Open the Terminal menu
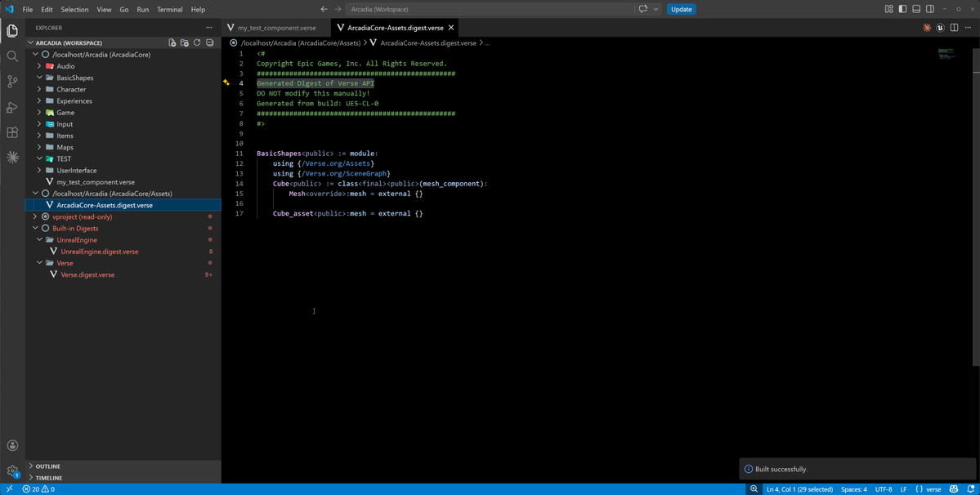 (x=169, y=9)
